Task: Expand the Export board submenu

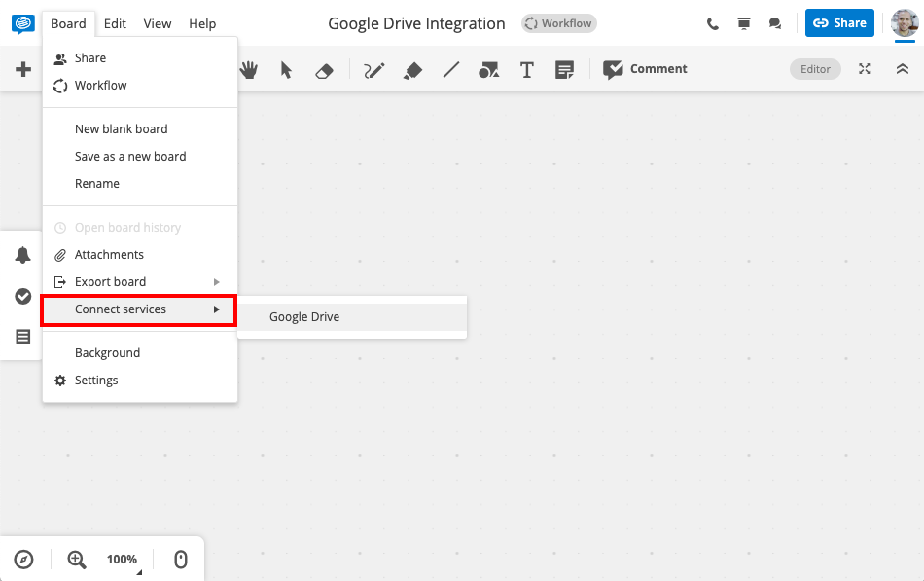Action: [x=140, y=282]
